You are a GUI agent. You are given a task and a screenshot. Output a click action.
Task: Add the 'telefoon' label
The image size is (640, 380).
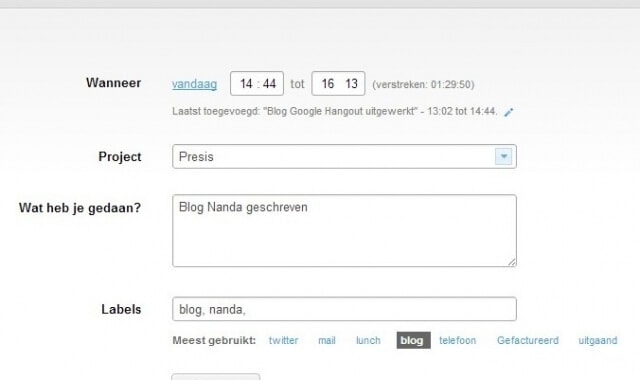[x=457, y=340]
